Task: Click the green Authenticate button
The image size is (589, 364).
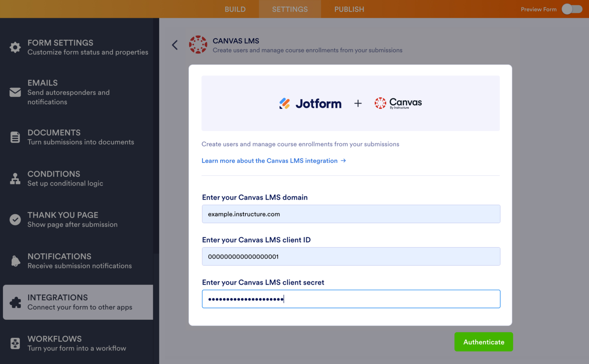Action: (484, 342)
